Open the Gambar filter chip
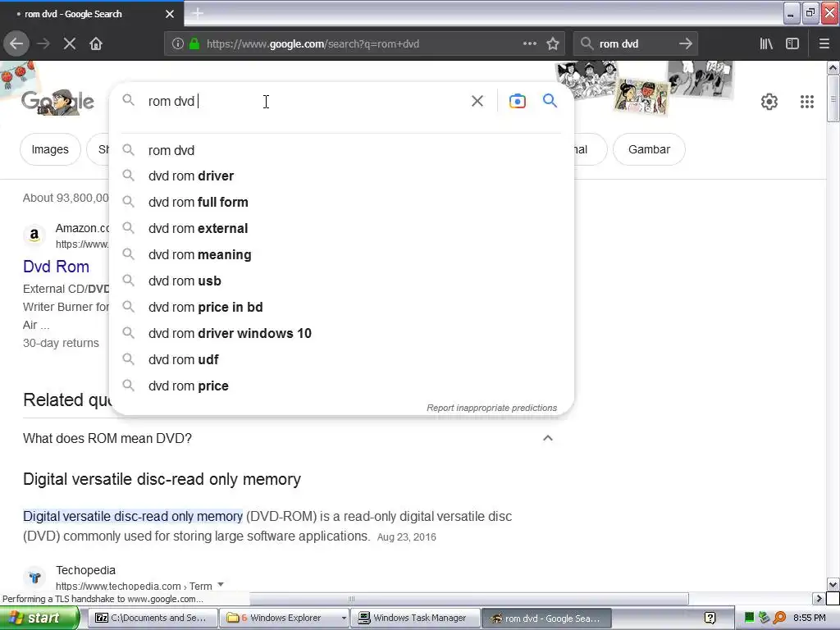This screenshot has height=630, width=840. pyautogui.click(x=649, y=149)
